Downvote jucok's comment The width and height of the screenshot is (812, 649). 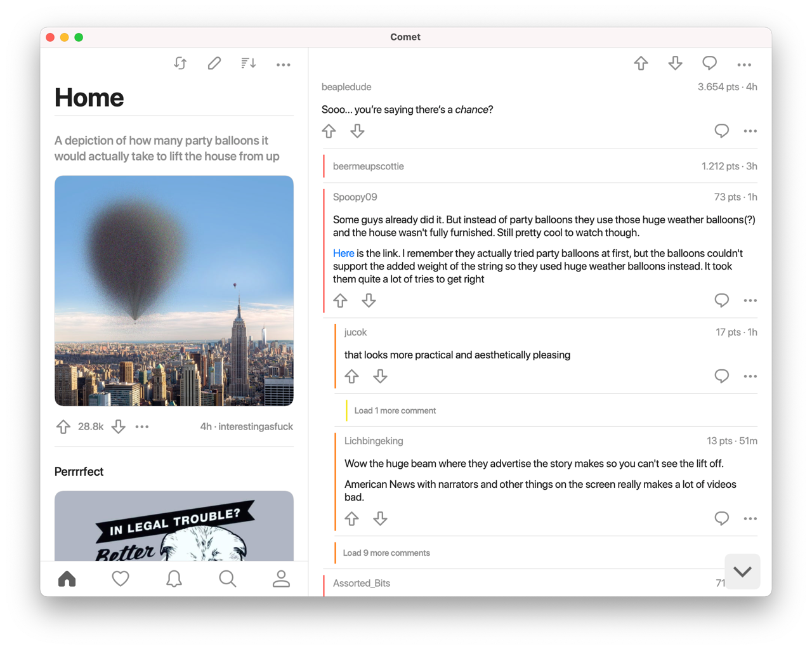[x=381, y=377]
